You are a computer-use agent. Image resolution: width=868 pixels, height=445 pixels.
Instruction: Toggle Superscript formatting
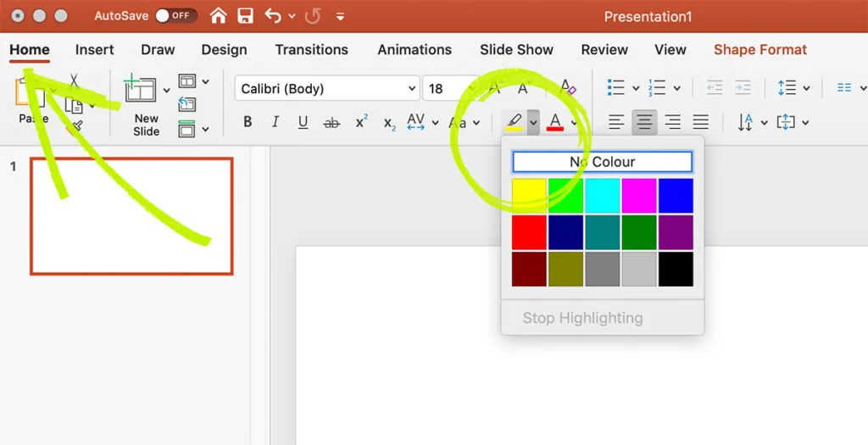pyautogui.click(x=362, y=121)
